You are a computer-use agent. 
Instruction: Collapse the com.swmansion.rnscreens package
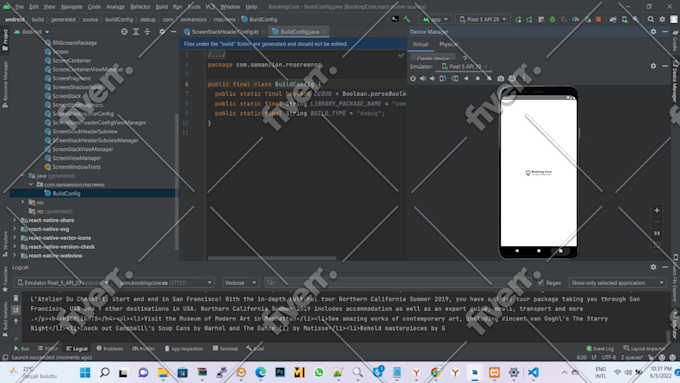[x=31, y=185]
